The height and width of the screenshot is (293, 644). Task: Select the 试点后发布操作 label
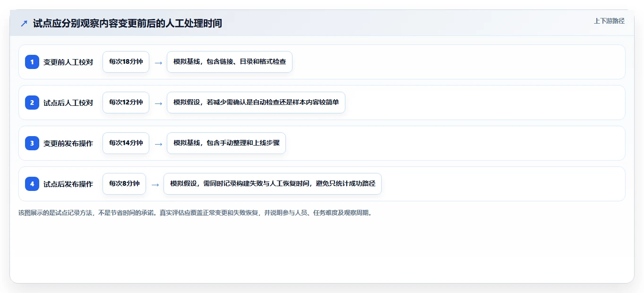pos(68,184)
